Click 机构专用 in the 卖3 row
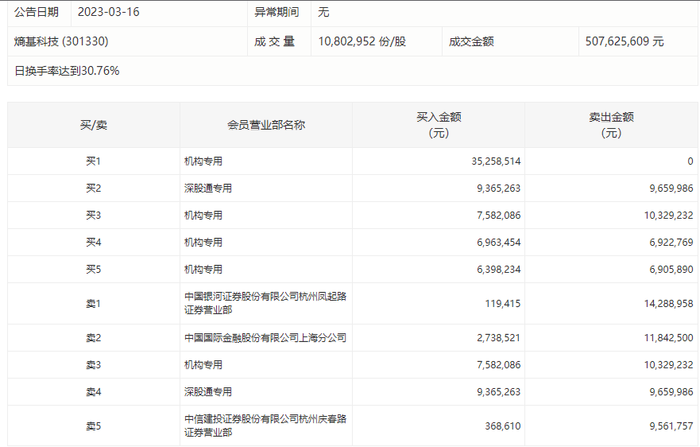The height and width of the screenshot is (447, 700). (203, 365)
